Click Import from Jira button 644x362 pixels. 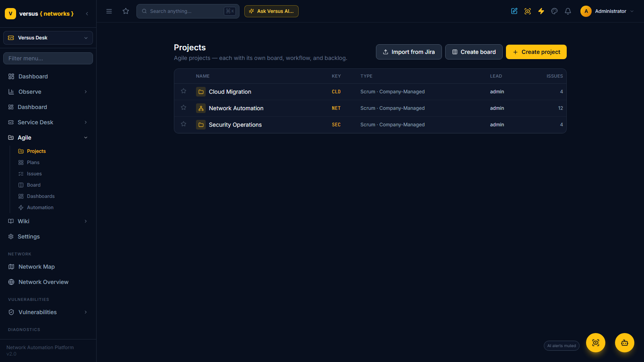point(409,52)
